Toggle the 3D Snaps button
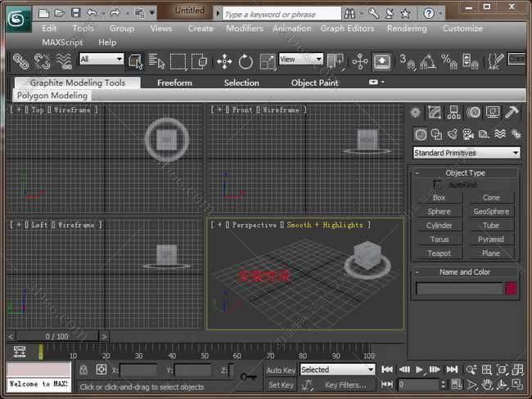This screenshot has width=532, height=399. click(407, 61)
